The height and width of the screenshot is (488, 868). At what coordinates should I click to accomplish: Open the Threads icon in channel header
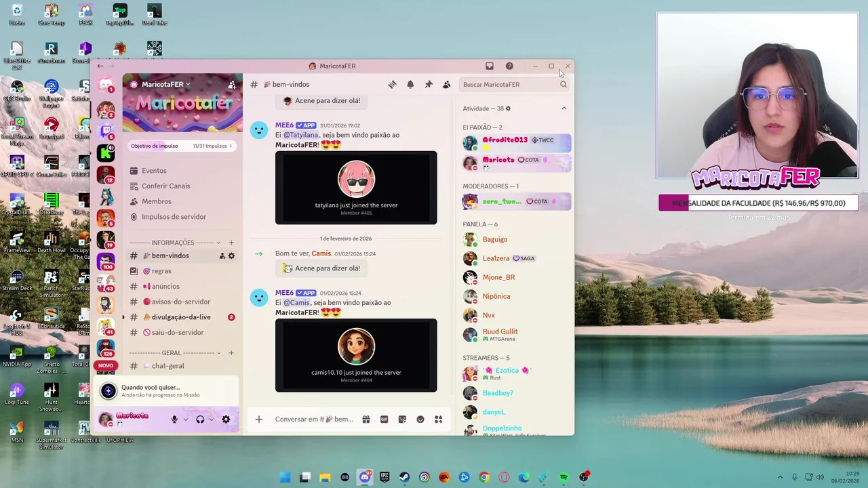click(392, 84)
